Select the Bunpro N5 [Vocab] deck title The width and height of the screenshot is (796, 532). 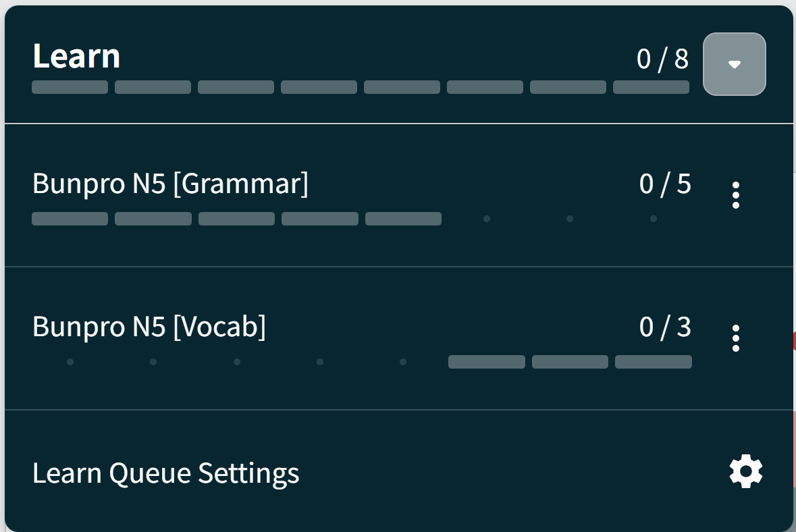[x=149, y=327]
